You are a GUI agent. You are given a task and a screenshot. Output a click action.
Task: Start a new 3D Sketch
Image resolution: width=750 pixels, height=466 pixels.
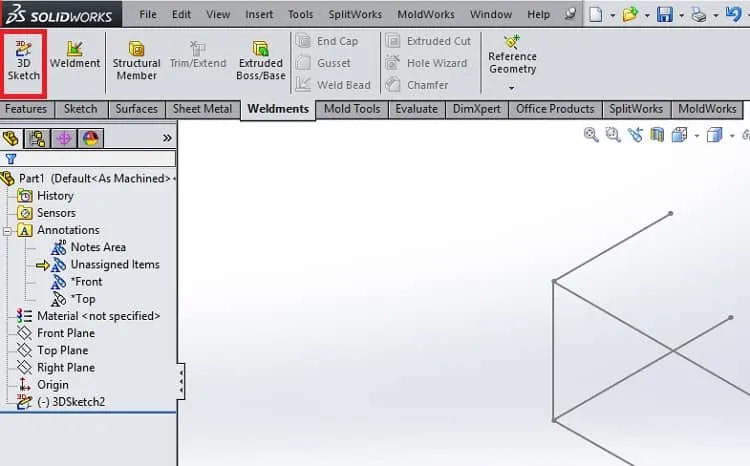click(x=23, y=62)
